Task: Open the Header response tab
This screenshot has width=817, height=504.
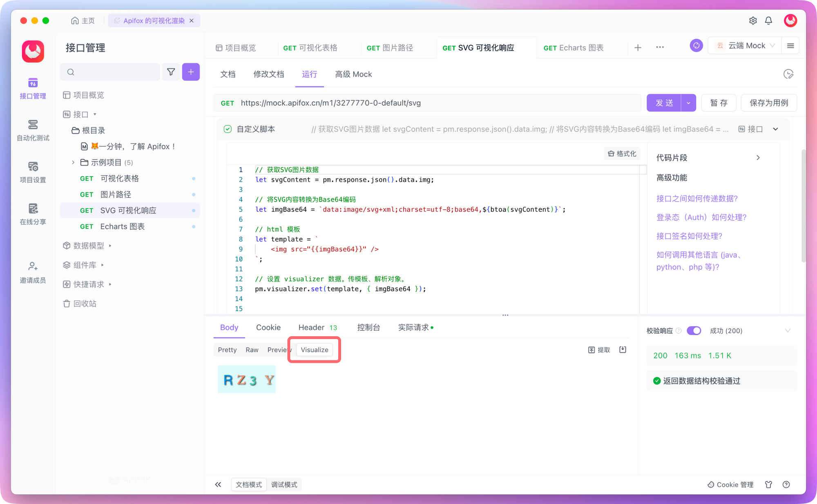Action: point(317,327)
